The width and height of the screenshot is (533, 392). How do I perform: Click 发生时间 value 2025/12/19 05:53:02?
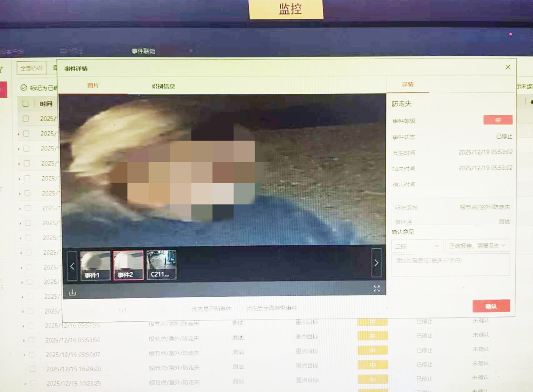pyautogui.click(x=486, y=152)
